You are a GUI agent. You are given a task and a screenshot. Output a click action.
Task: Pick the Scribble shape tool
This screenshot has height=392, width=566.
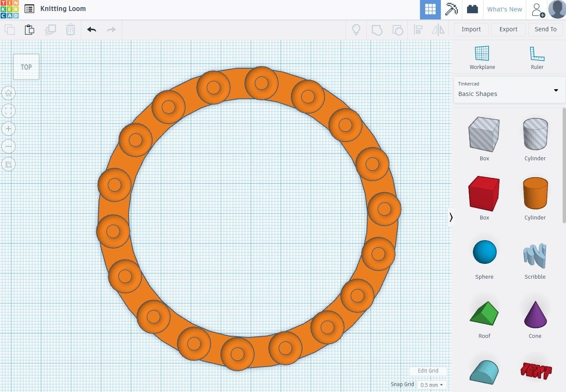[x=535, y=252]
